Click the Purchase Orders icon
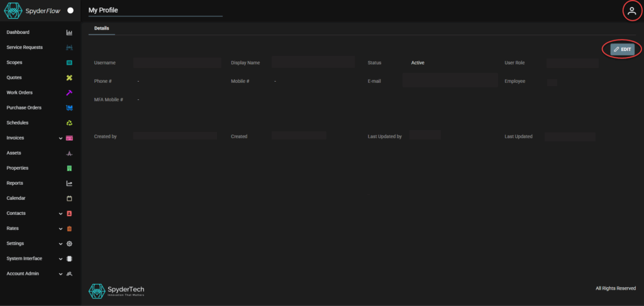Screen dimensions: 644x306 click(69, 108)
